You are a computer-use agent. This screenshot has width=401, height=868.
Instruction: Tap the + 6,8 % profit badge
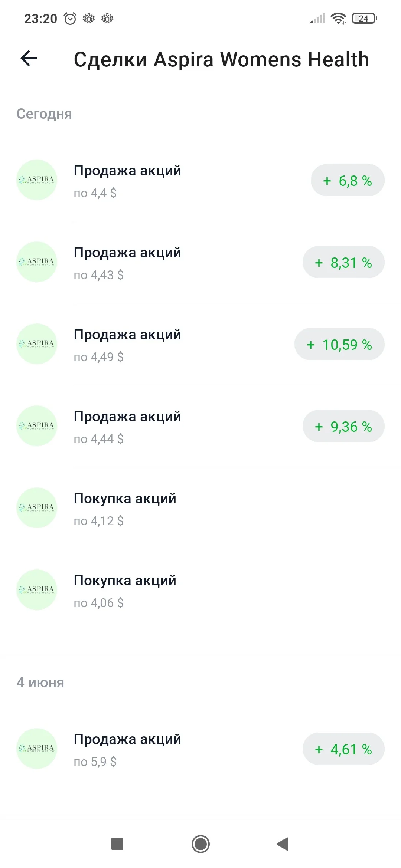[x=348, y=180]
